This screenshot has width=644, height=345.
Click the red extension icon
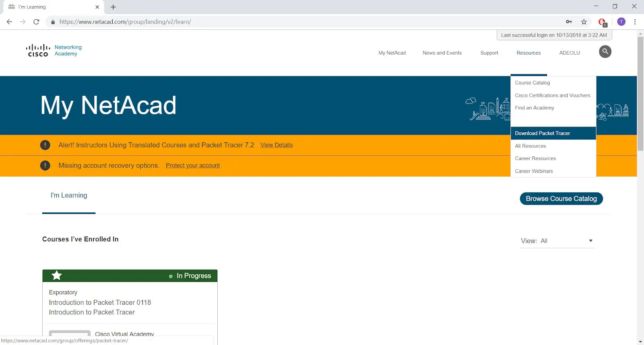click(602, 22)
